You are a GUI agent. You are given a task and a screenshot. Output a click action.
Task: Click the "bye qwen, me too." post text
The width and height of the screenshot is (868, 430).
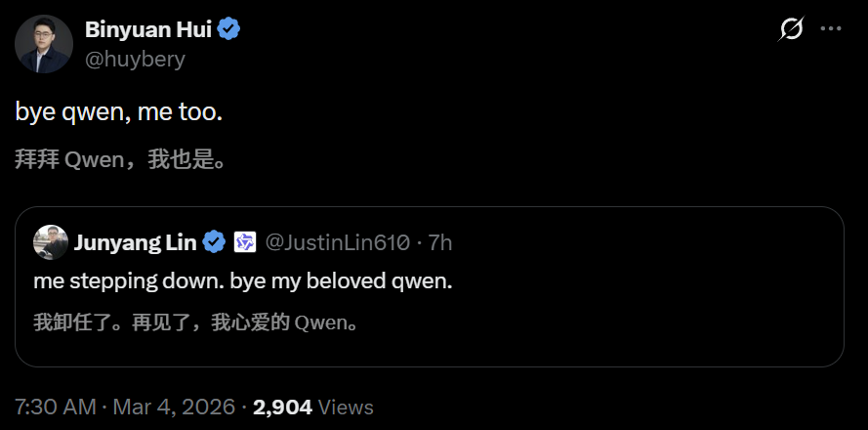[x=119, y=112]
